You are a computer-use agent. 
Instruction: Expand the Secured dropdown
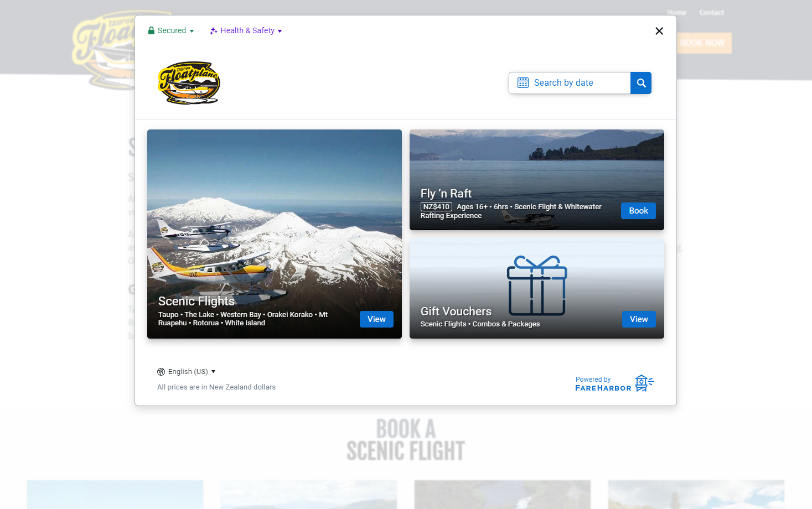coord(172,30)
